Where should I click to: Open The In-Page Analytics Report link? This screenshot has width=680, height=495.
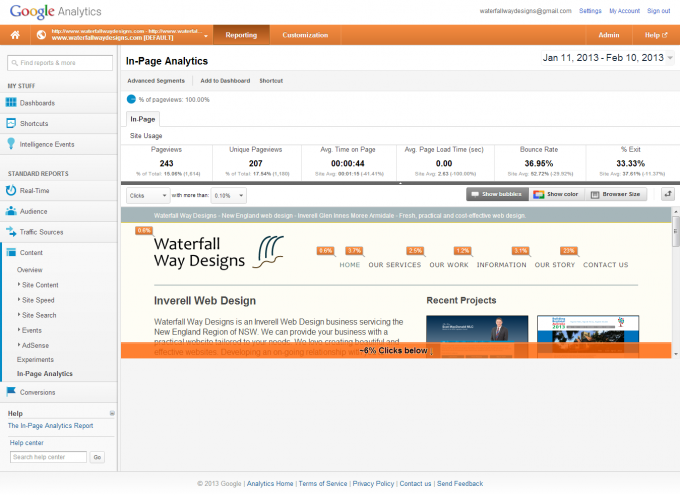coord(50,426)
